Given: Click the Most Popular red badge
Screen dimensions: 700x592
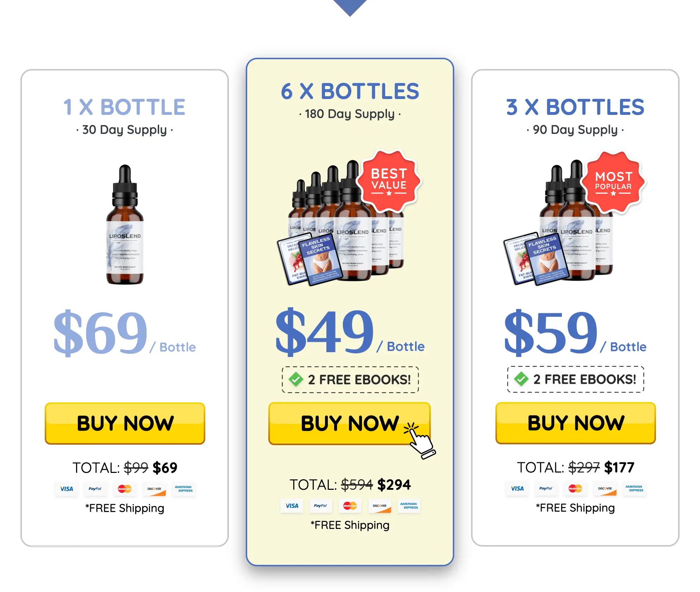Looking at the screenshot, I should 613,182.
